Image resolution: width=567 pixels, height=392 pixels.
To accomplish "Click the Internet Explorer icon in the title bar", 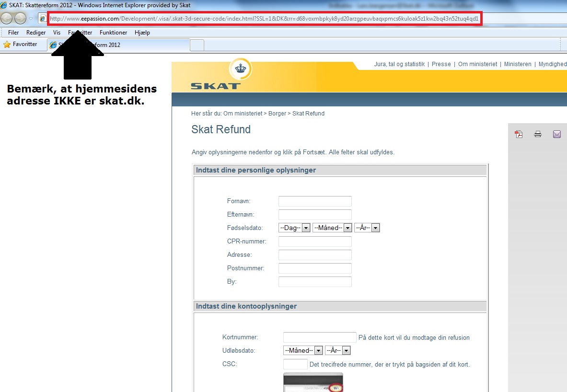I will [x=4, y=5].
